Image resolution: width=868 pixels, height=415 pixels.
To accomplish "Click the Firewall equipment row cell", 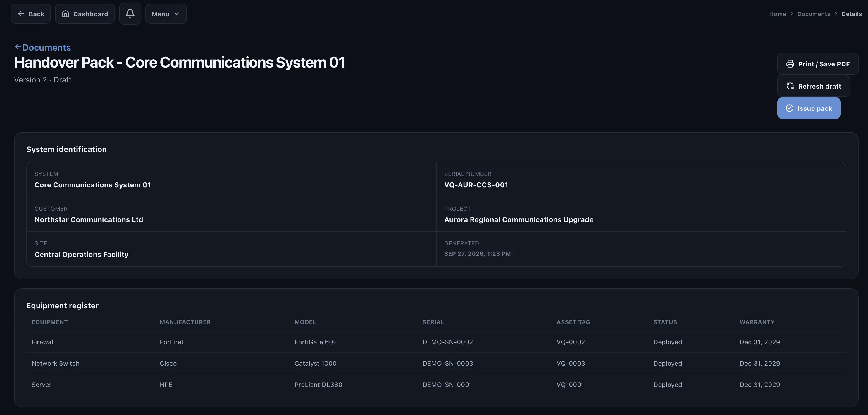I will pos(43,342).
